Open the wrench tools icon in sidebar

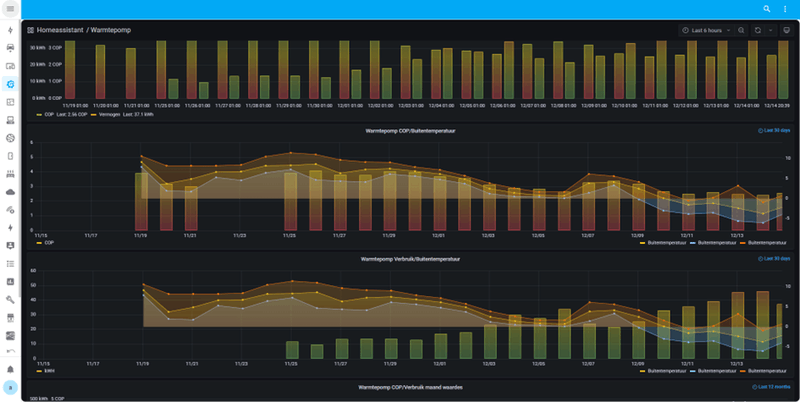10,299
